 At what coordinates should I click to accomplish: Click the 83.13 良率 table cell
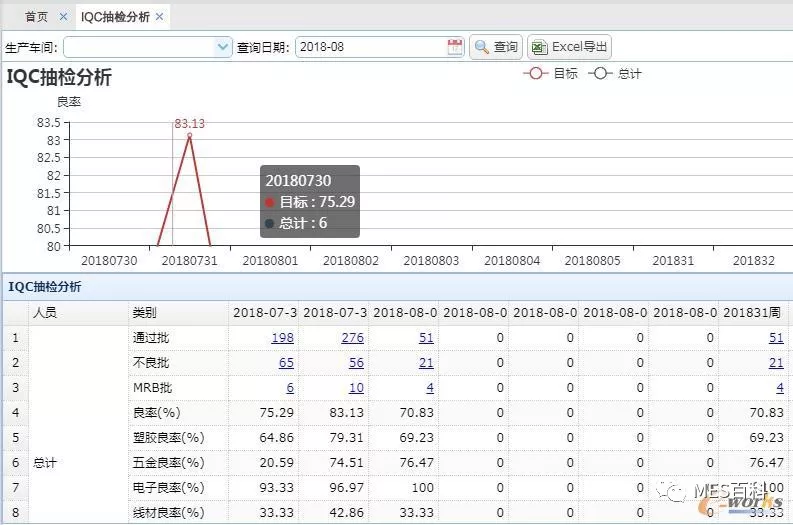coord(334,413)
